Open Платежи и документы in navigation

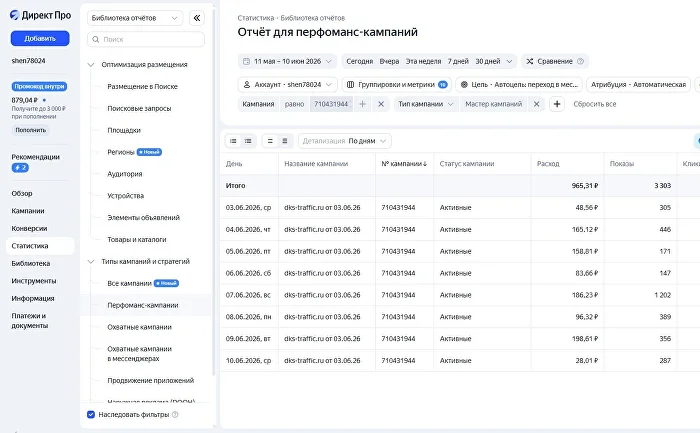point(29,321)
